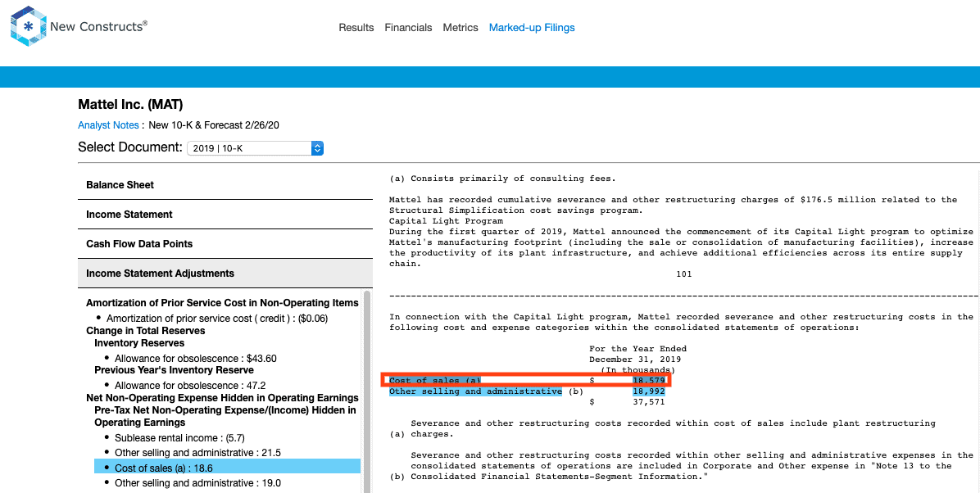Click the Mattel Inc. (MAT) heading
Screen dimensions: 980x493
pyautogui.click(x=130, y=104)
